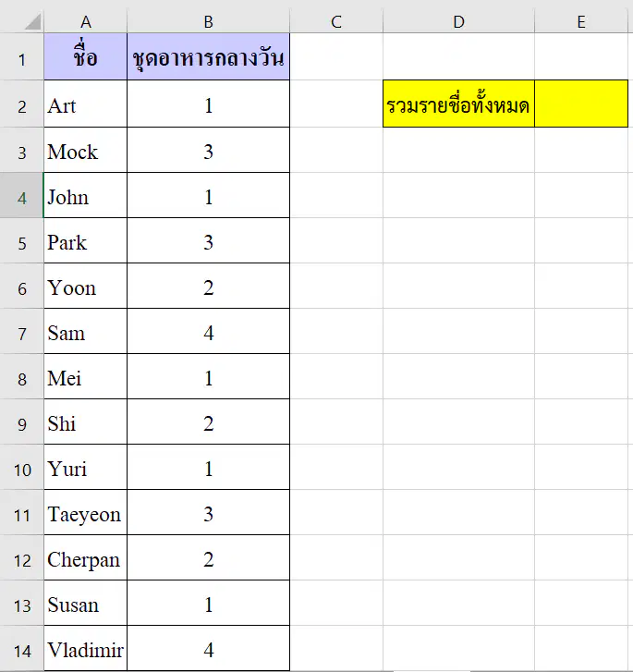Select the cell containing Vladimir
This screenshot has height=672, width=633.
point(85,648)
